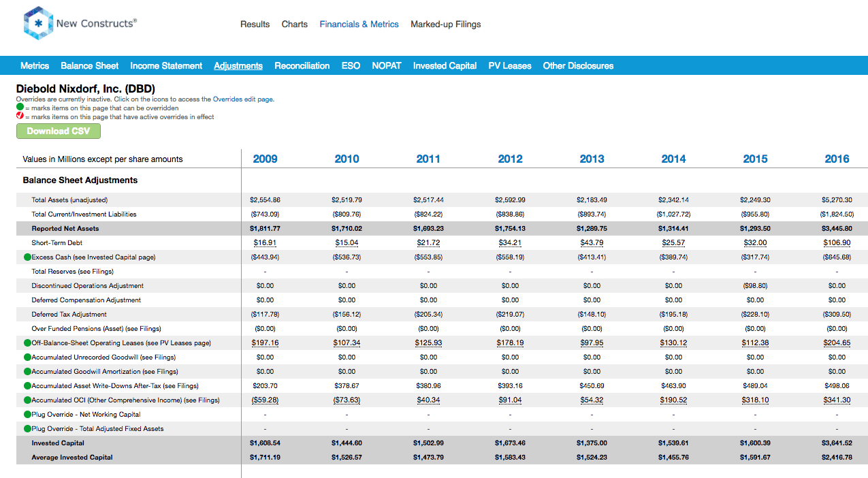The width and height of the screenshot is (868, 478).
Task: Click 2016 Total Assets value $5,270.30
Action: [x=837, y=200]
